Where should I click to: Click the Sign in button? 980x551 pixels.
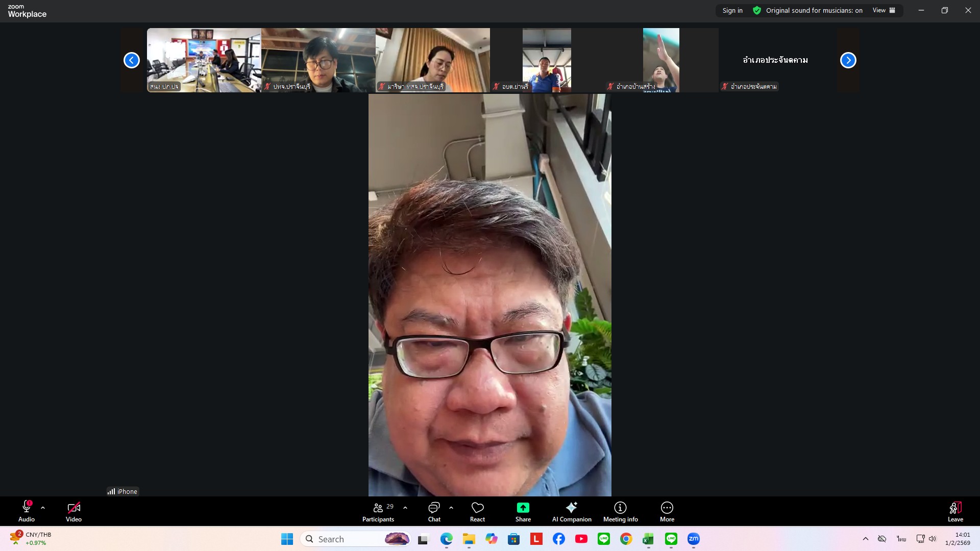pos(732,10)
